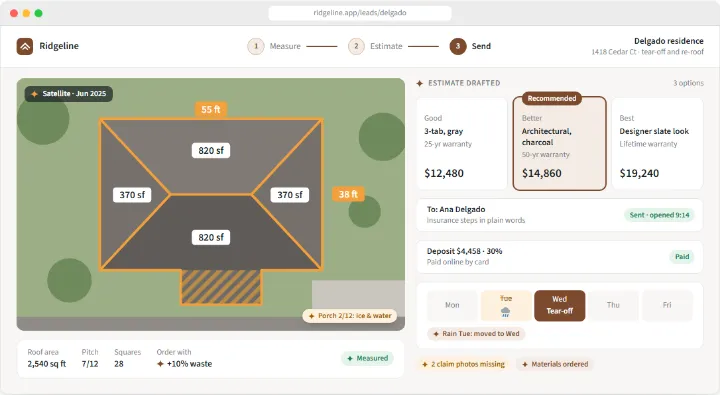The width and height of the screenshot is (720, 395).
Task: Click the 55 ft ridge measurement label
Action: 211,109
